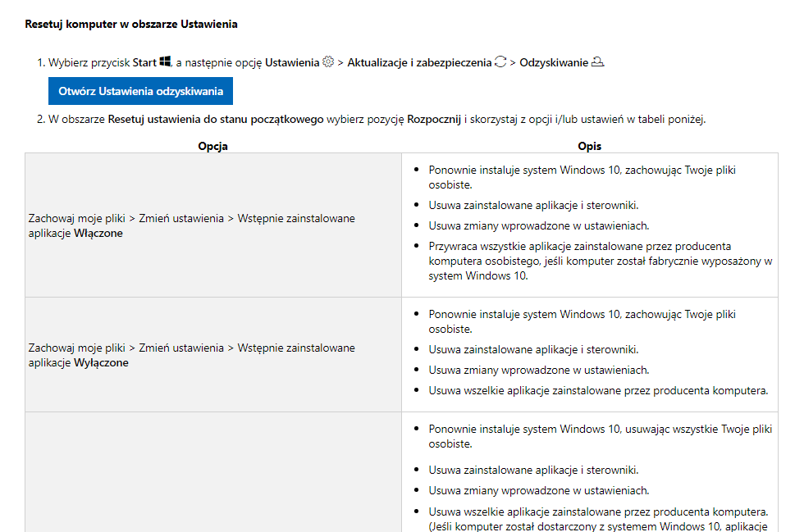Click bullet Ponownie instaluje system, usuwając wszystkie pliki

coord(601,436)
